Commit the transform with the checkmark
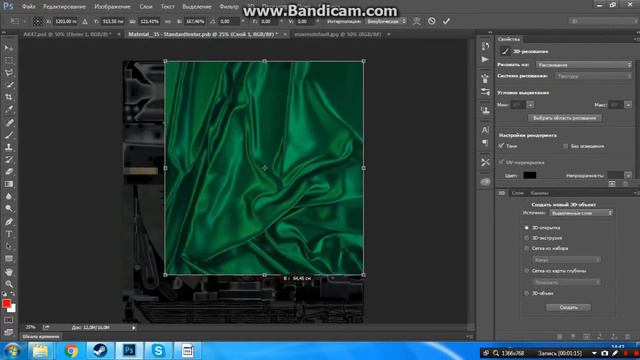This screenshot has width=640, height=360. coord(446,21)
